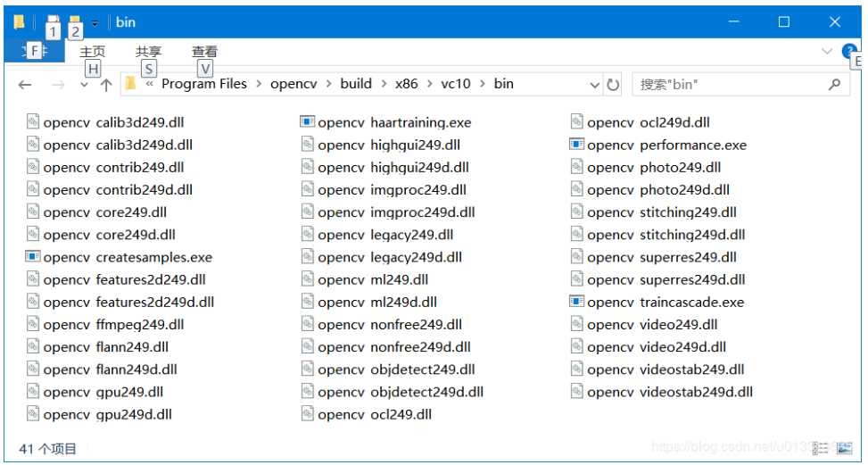868x465 pixels.
Task: Click the opencv_ocl249d.dll file icon
Action: click(x=577, y=121)
